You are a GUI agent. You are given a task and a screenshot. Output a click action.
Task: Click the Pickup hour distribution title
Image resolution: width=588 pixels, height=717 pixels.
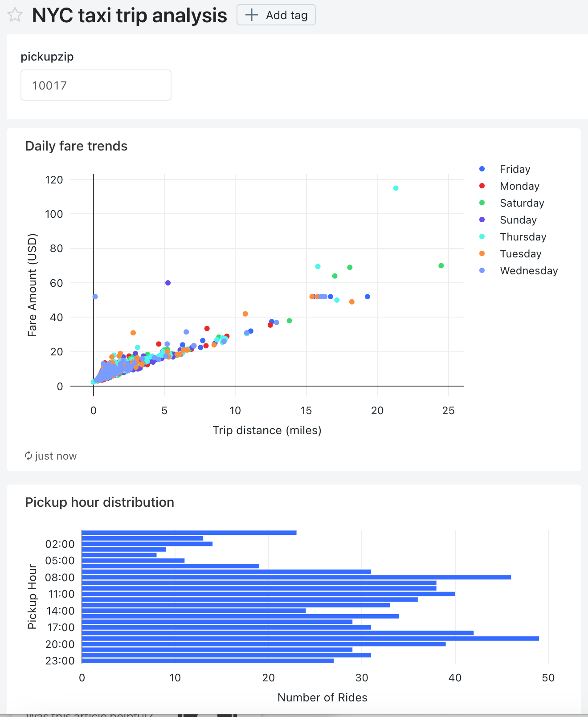click(99, 502)
